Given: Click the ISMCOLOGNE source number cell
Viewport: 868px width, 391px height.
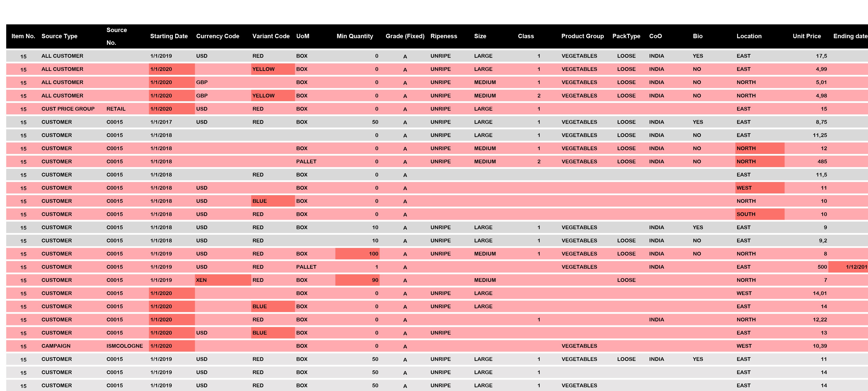Looking at the screenshot, I should 125,346.
